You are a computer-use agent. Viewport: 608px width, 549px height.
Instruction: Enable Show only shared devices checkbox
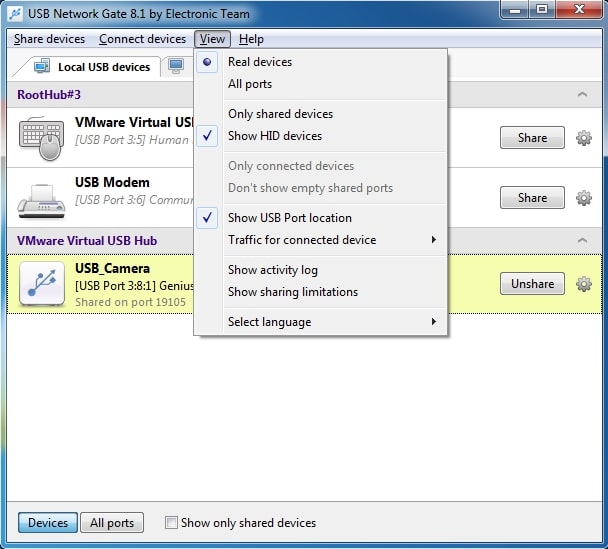point(171,522)
